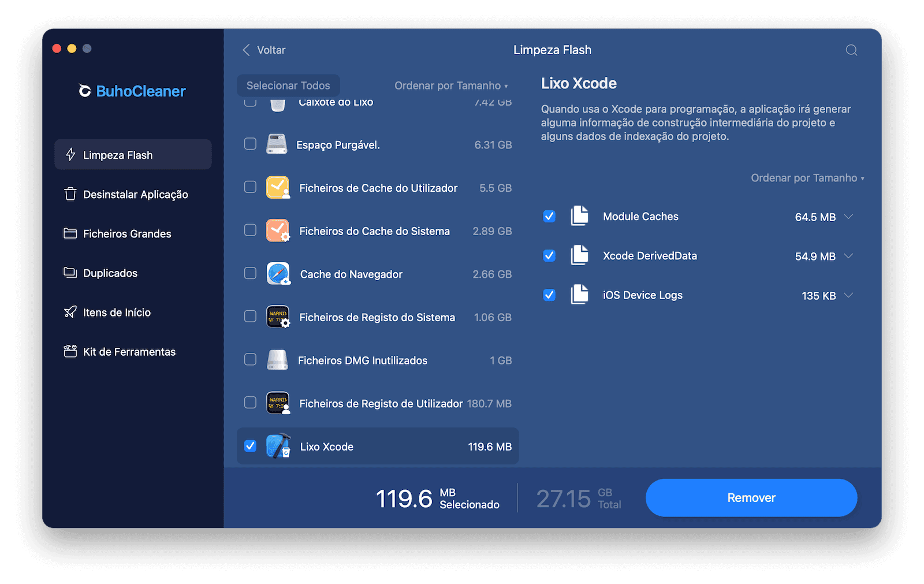The image size is (924, 584).
Task: Click the window close red button
Action: (57, 49)
